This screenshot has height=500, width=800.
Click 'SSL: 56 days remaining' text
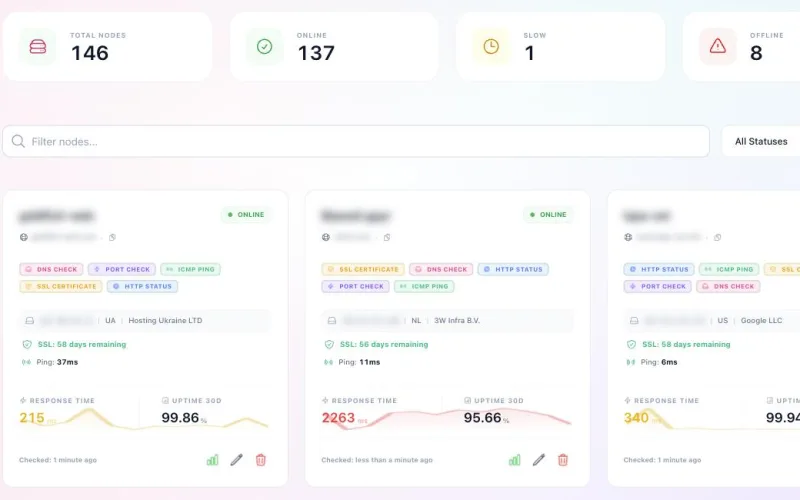click(x=384, y=344)
